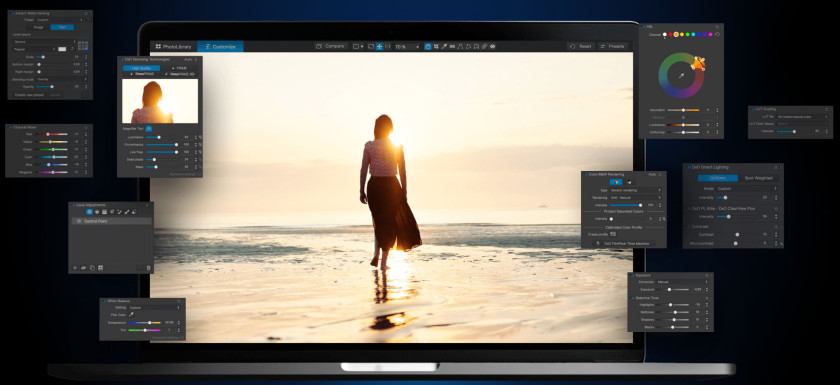Screen dimensions: 840x385
Task: Select the orange channel dot in HSL
Action: [x=676, y=34]
